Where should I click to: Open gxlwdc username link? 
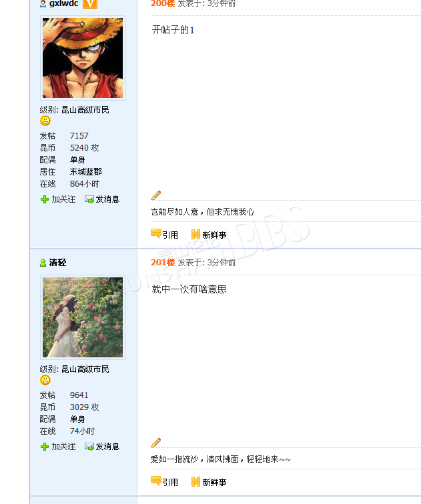tap(63, 3)
